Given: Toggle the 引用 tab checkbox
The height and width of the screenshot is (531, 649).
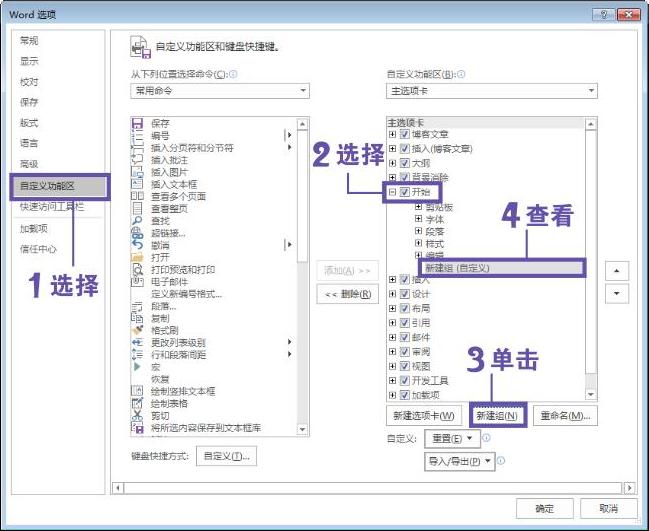Looking at the screenshot, I should click(x=404, y=323).
